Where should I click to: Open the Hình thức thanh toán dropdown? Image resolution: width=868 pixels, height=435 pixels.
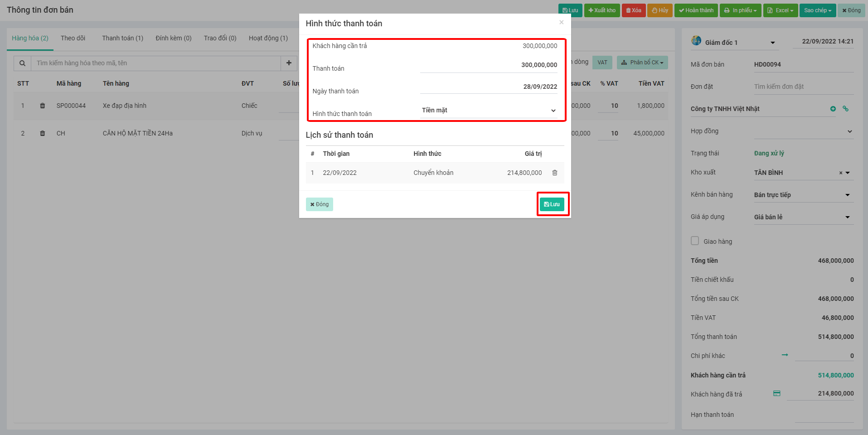pos(488,111)
